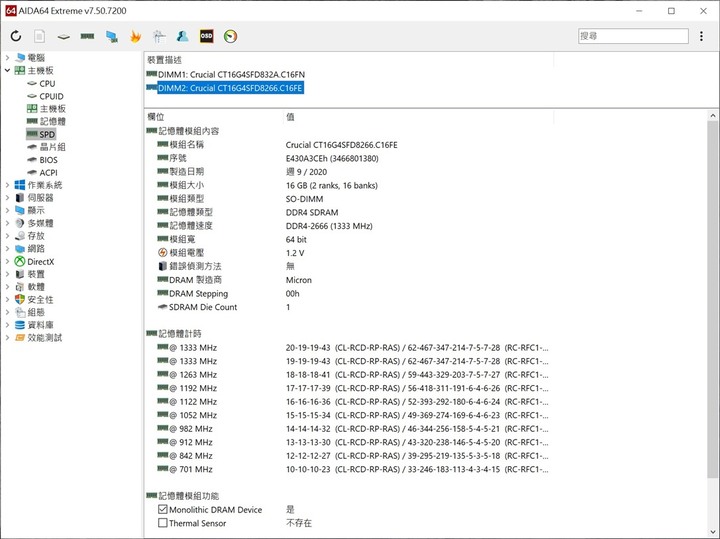Click the CPU chip toolbar icon
720x539 pixels.
tap(63, 37)
